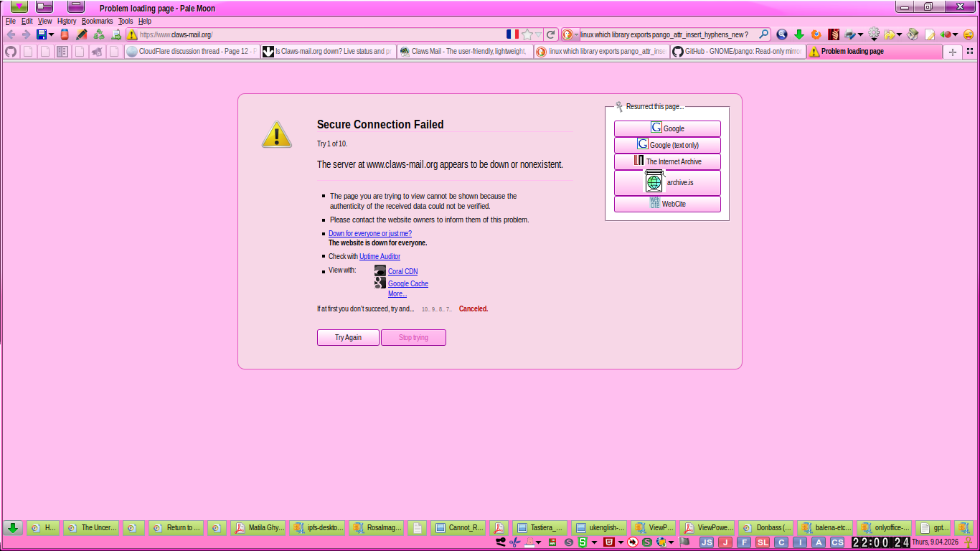Viewport: 980px width, 551px height.
Task: Reload the page with the reload button
Action: (550, 34)
